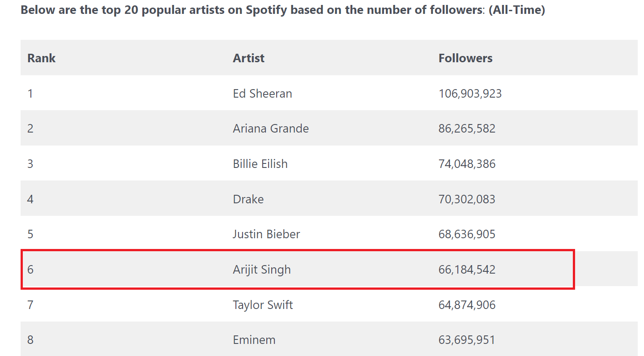
Task: Click follower count 86,265,582
Action: click(467, 129)
